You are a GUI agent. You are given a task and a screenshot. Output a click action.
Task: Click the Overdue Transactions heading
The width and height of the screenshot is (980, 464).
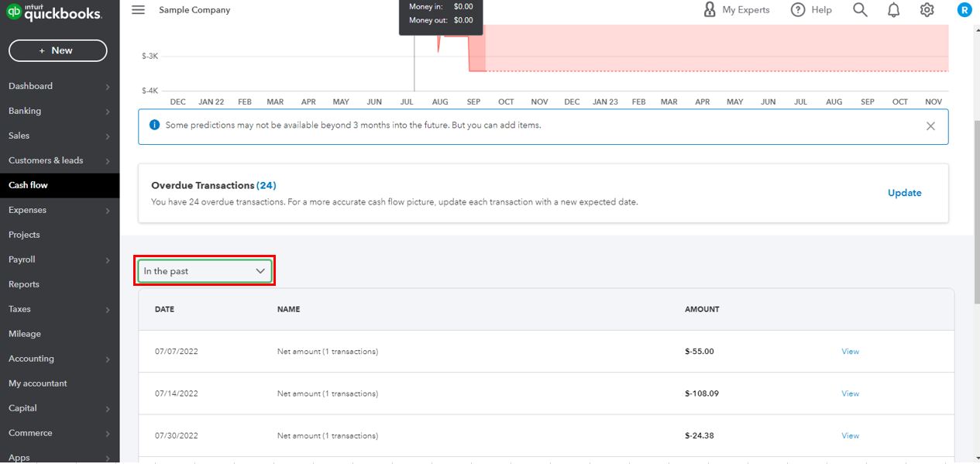203,185
